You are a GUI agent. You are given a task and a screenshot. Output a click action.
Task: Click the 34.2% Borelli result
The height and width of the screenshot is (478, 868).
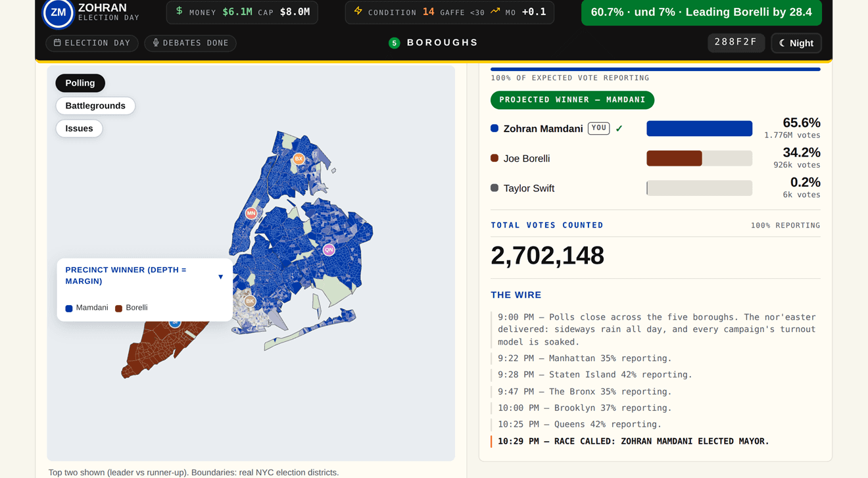(801, 153)
